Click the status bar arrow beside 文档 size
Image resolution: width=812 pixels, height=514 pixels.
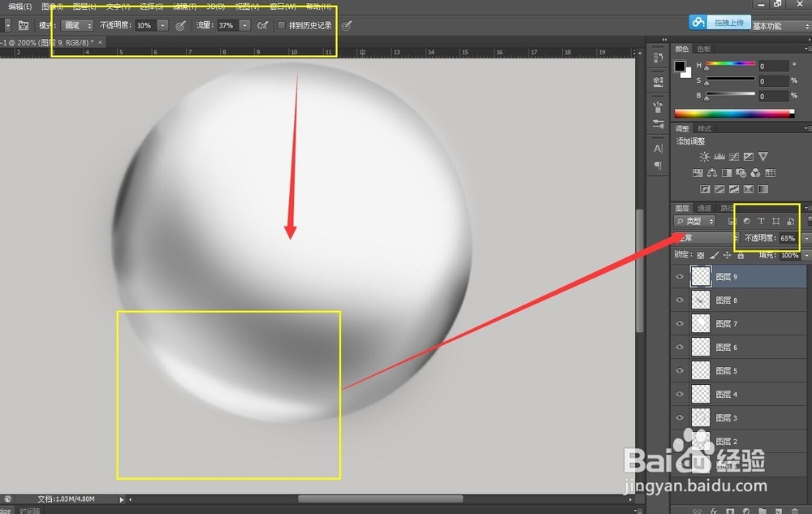122,499
